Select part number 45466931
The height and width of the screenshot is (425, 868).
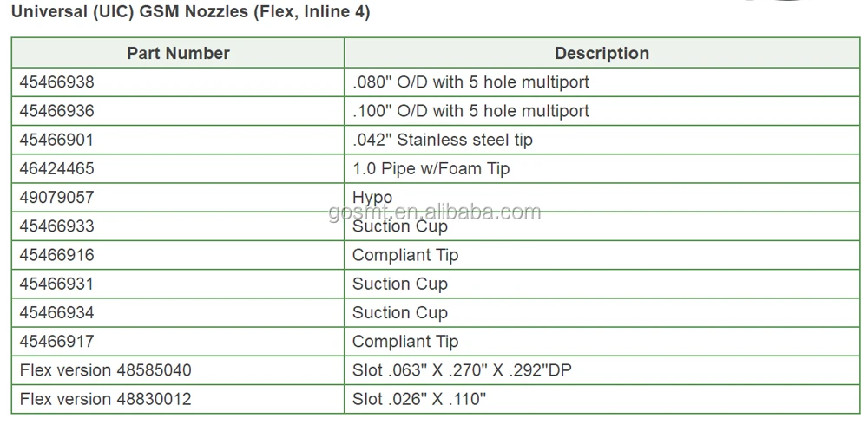[x=57, y=284]
